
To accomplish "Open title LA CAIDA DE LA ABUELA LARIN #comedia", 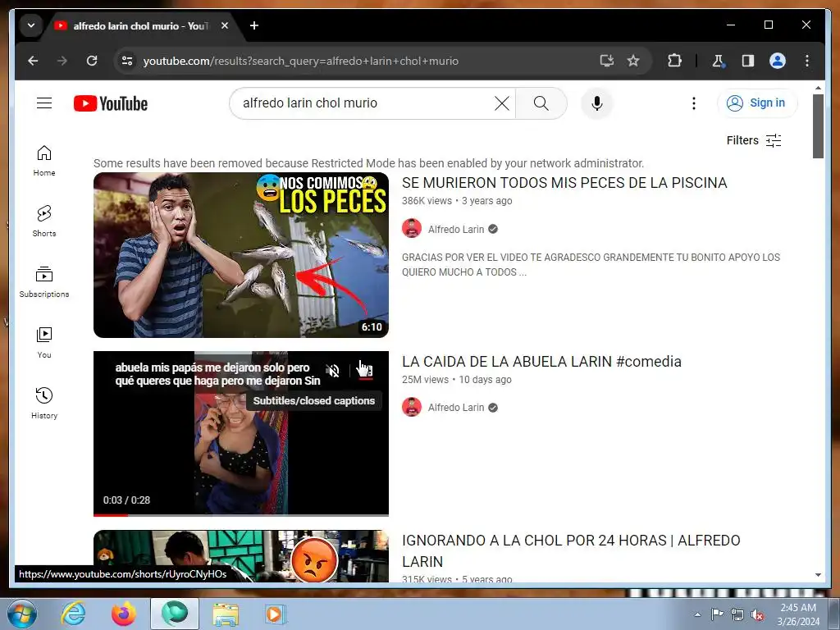I will (x=541, y=362).
